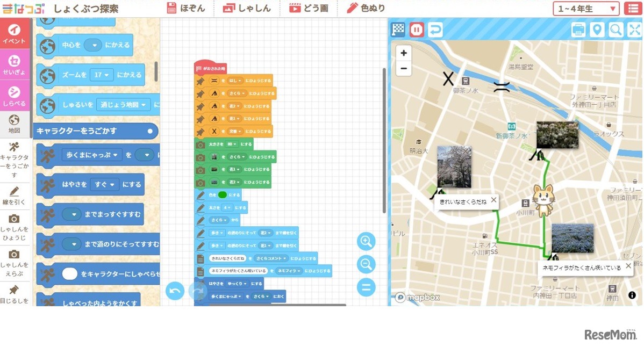Pause the running map program

tap(417, 30)
